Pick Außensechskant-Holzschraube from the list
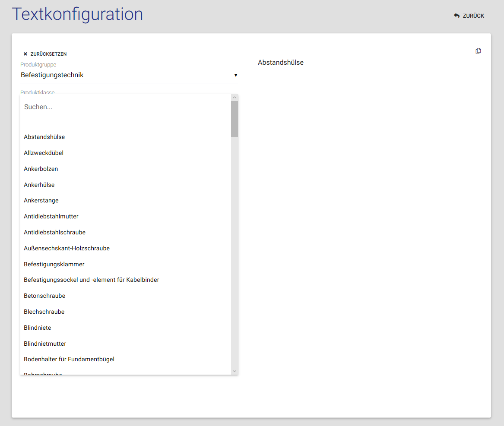The height and width of the screenshot is (426, 504). click(67, 248)
